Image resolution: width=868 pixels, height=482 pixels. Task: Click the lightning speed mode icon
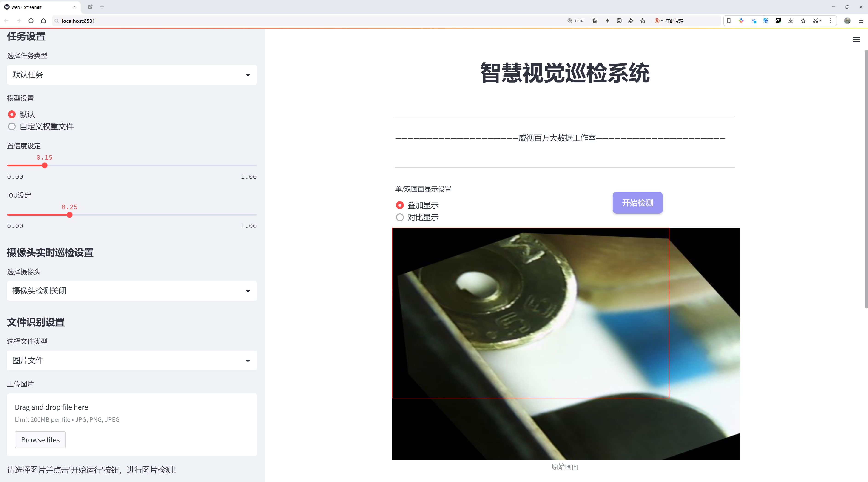point(607,21)
